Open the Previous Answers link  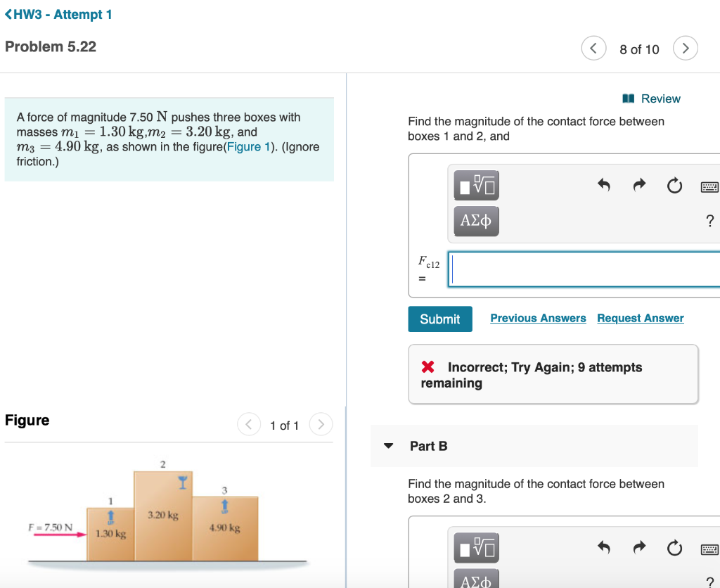(538, 318)
